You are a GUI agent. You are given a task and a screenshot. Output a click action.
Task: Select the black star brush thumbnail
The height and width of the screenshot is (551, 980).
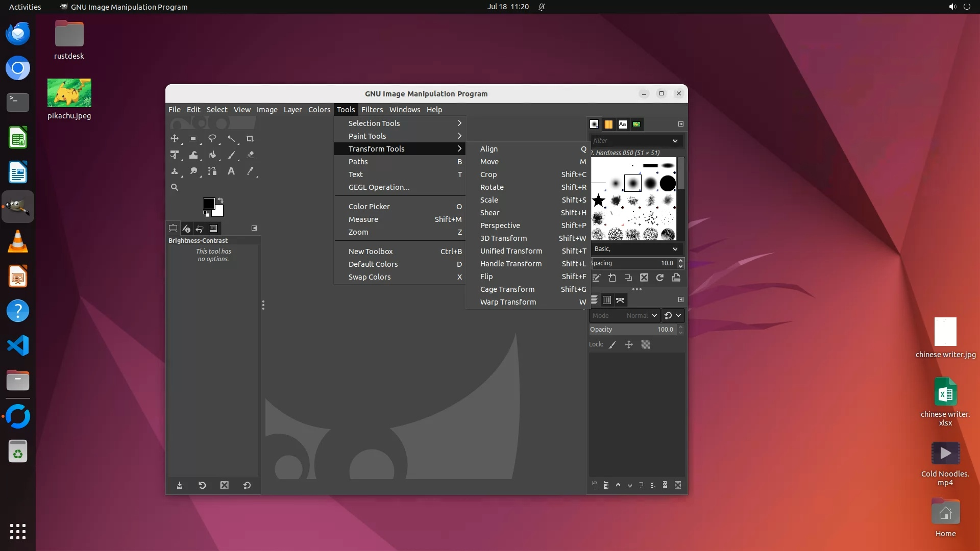pos(599,201)
